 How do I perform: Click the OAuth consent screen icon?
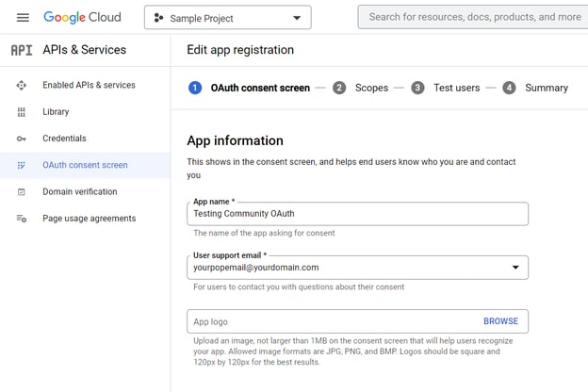(x=22, y=165)
